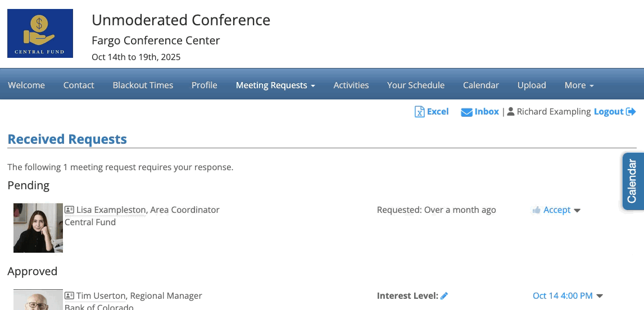644x310 pixels.
Task: Go to the Blackout Times tab
Action: (143, 85)
